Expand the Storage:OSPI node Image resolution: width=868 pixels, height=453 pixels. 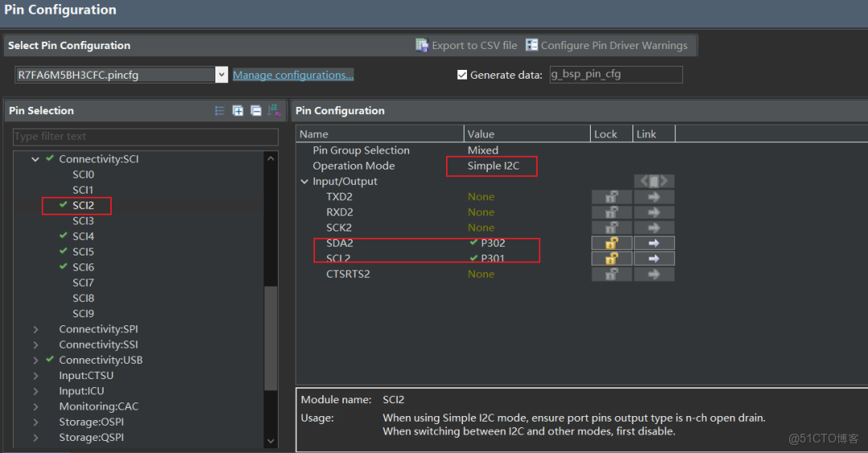tap(35, 422)
